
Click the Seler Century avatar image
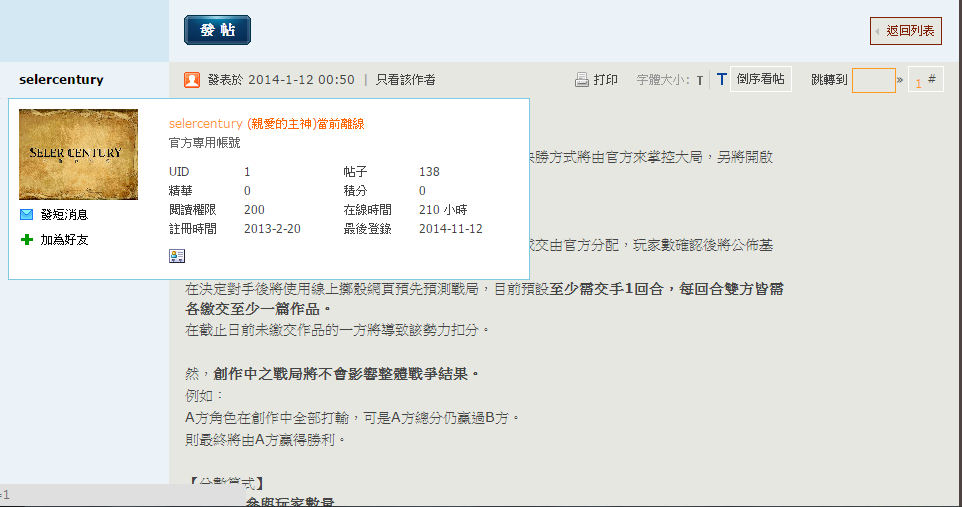[78, 154]
